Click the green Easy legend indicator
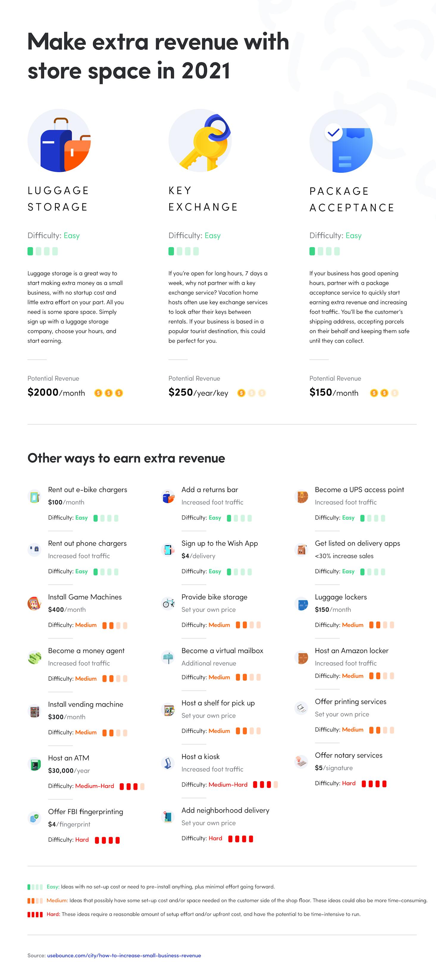The width and height of the screenshot is (436, 980). coord(35,887)
